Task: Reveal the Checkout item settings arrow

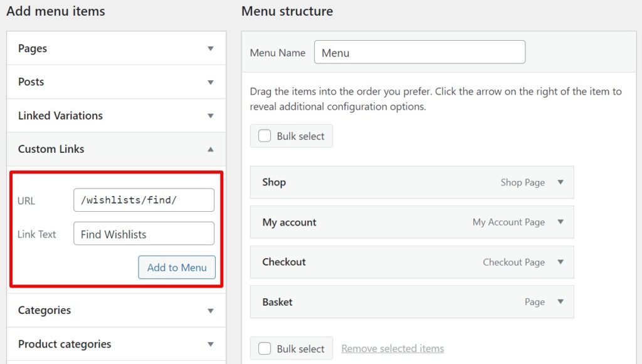Action: (560, 262)
